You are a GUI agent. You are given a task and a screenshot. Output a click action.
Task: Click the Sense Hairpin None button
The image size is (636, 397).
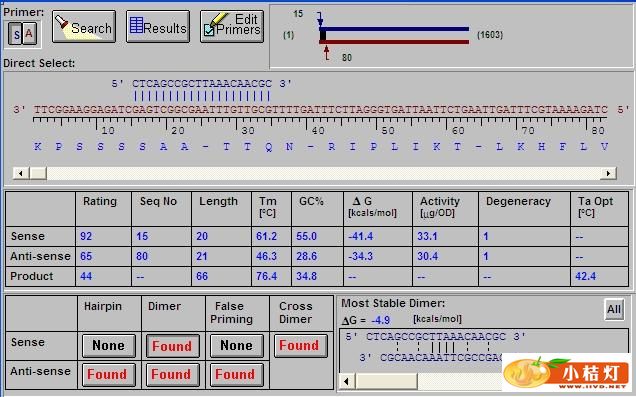[109, 345]
